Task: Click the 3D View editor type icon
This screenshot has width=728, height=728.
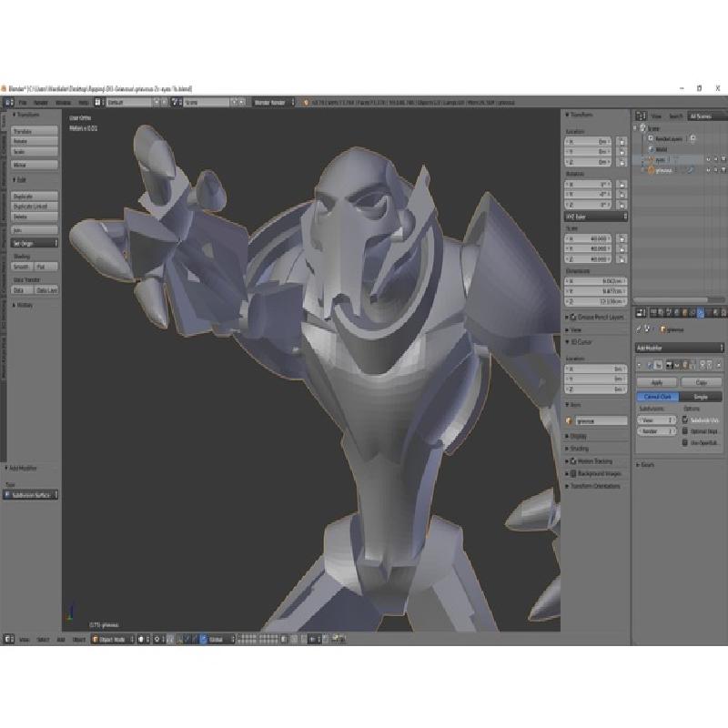Action: [x=8, y=639]
